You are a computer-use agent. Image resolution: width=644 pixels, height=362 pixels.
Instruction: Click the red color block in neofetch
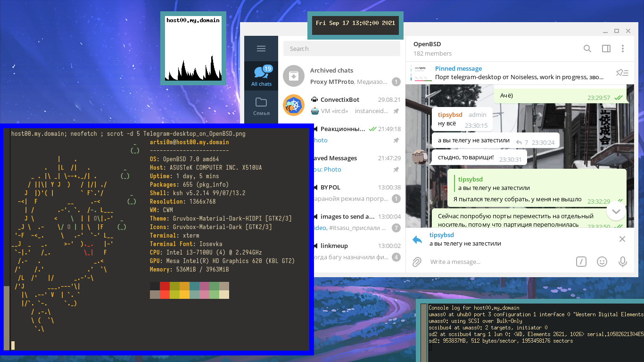(165, 286)
